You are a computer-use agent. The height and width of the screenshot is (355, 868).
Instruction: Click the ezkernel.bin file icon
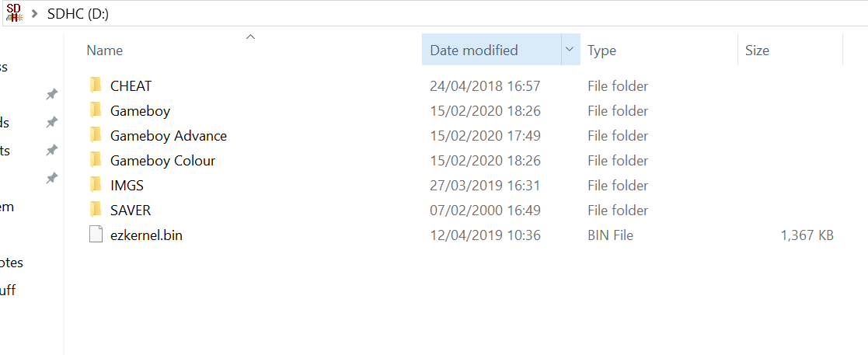[96, 235]
